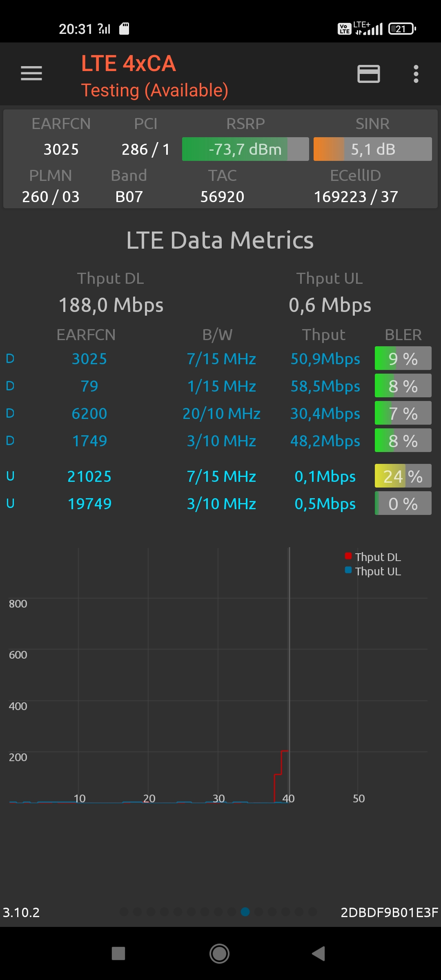Tap the battery indicator in status bar
Image resolution: width=441 pixels, height=980 pixels.
tap(402, 29)
